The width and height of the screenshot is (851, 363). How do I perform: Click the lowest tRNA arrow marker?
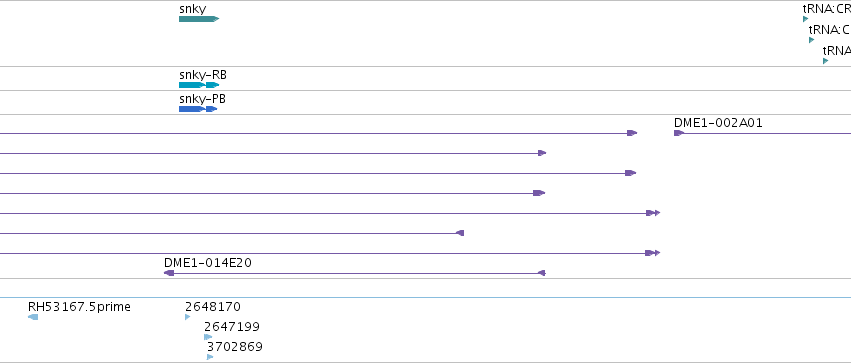point(825,61)
